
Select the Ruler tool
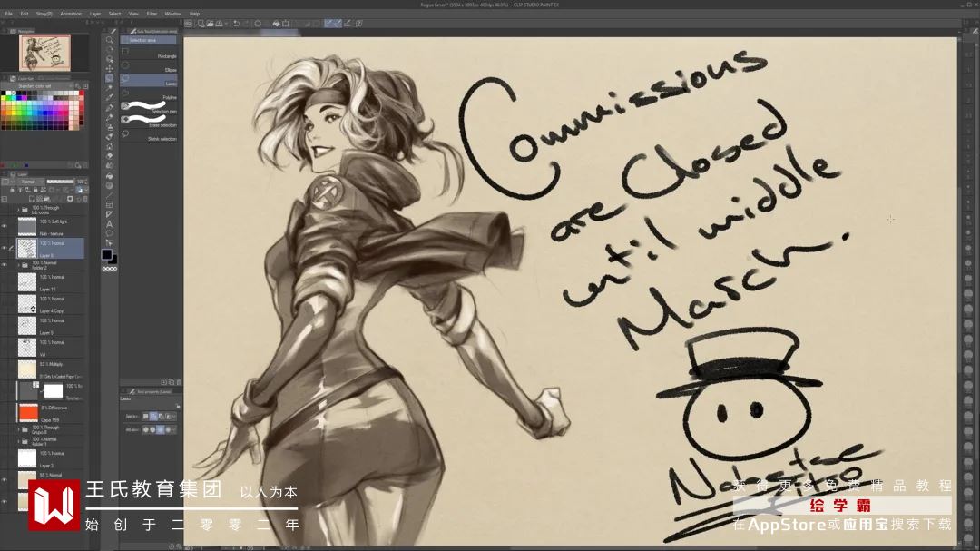click(x=110, y=214)
